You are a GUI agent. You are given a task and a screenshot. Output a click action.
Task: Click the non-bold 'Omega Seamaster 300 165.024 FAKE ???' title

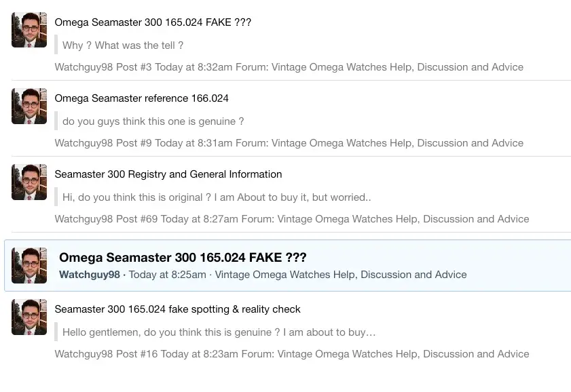(x=153, y=22)
